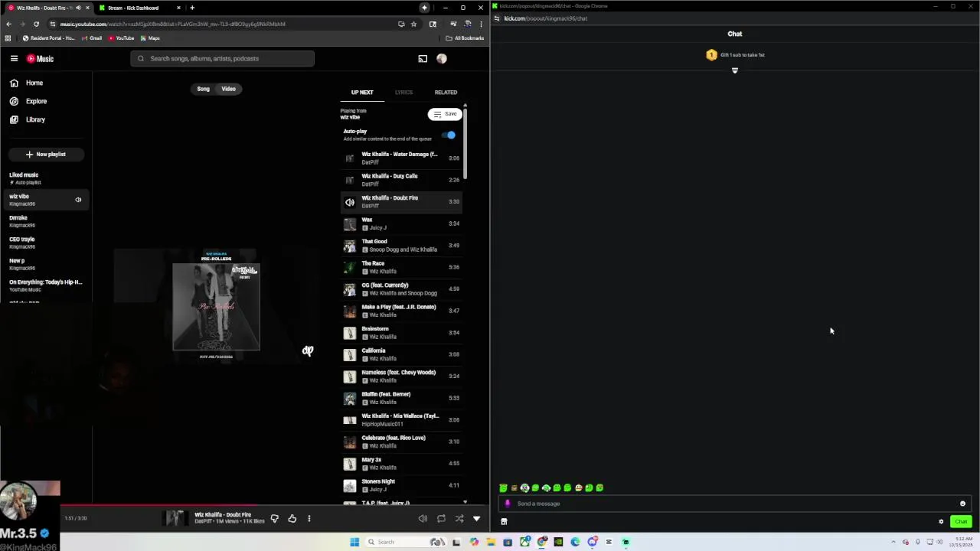Open Microsoft Edge from the taskbar
The image size is (980, 551).
[x=575, y=542]
